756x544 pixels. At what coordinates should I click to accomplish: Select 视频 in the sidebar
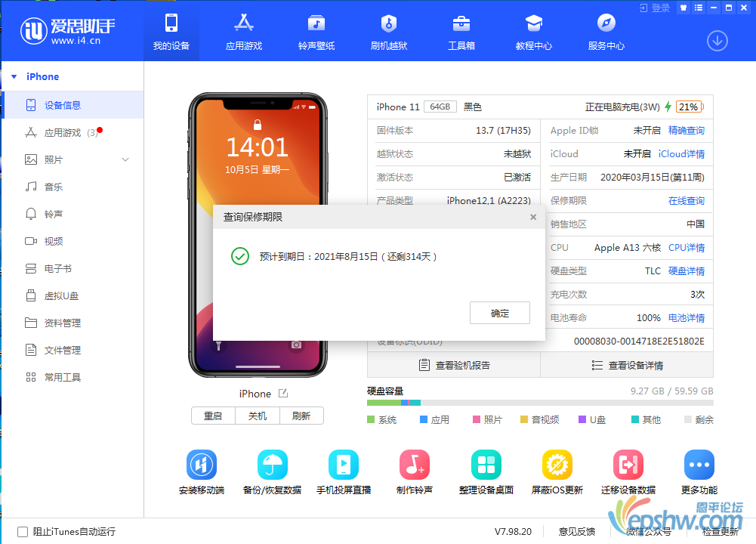(x=74, y=241)
